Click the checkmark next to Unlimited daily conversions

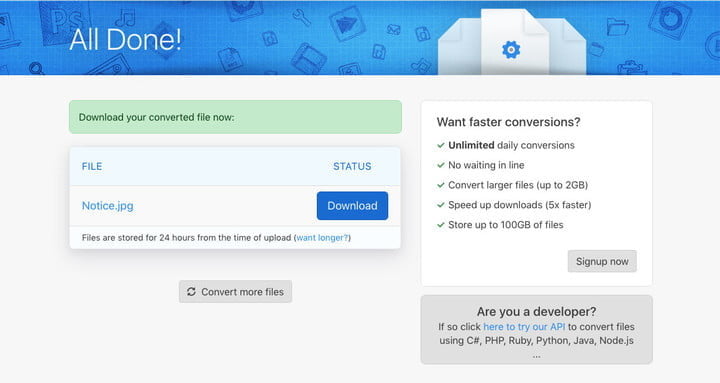[x=441, y=145]
